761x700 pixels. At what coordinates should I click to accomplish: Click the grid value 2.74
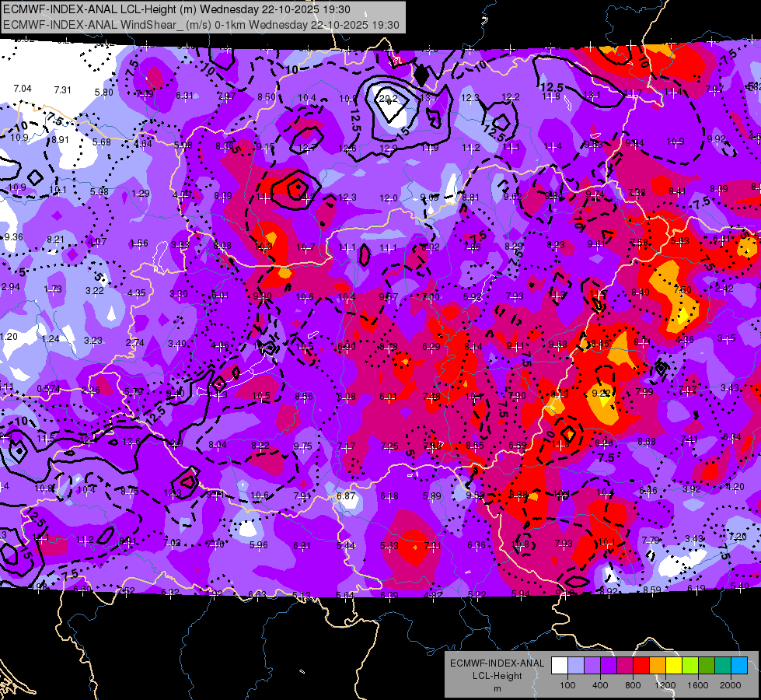pos(135,342)
